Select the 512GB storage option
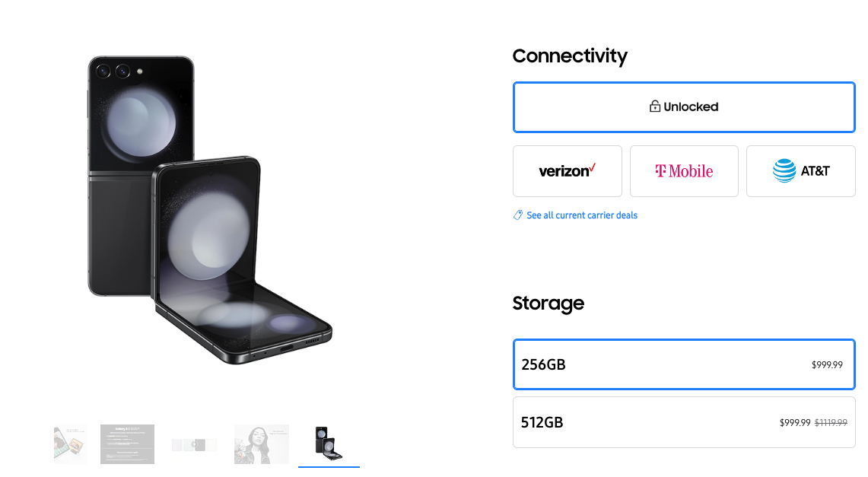The height and width of the screenshot is (477, 868). click(684, 422)
